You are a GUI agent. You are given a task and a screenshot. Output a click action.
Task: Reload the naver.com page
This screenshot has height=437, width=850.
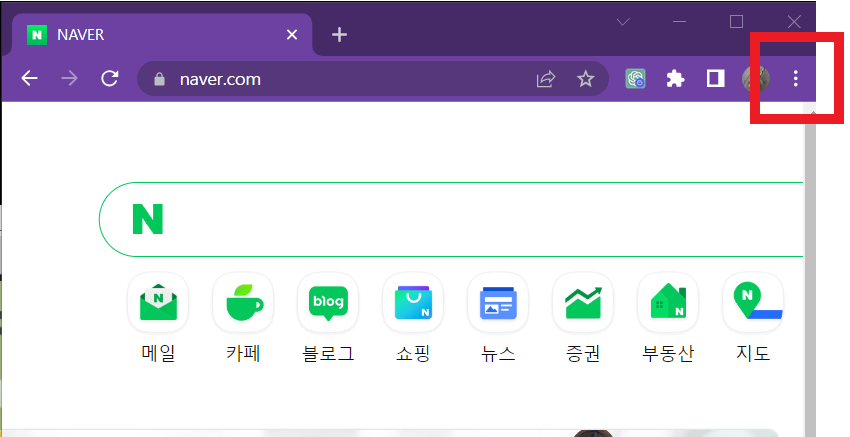click(110, 79)
